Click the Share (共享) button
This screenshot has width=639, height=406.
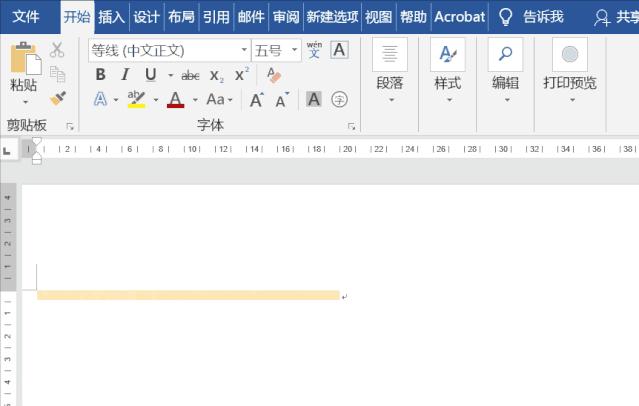(x=617, y=17)
